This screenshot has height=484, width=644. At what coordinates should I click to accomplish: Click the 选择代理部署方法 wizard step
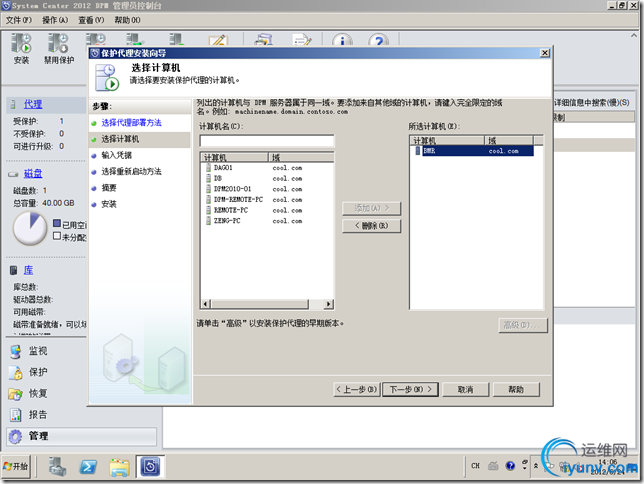click(131, 122)
